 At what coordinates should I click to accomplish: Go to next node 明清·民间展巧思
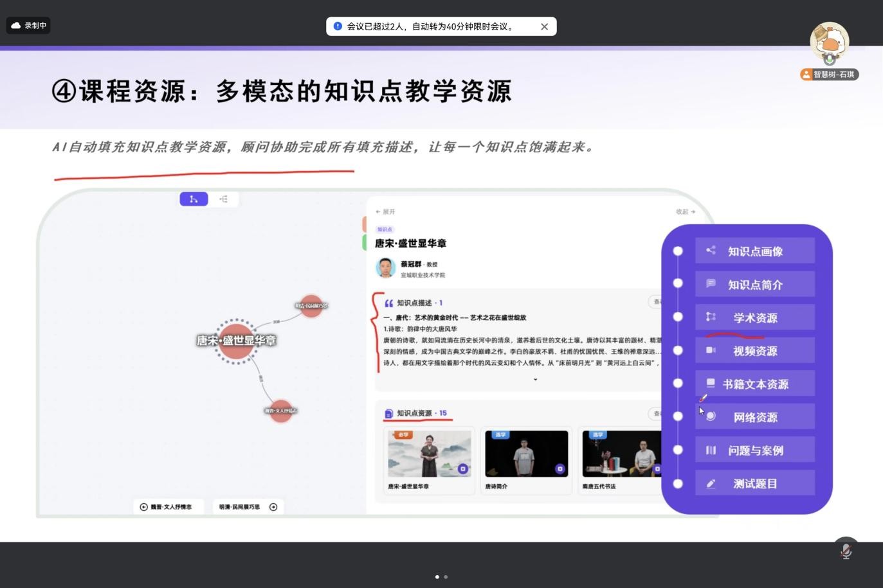tap(248, 507)
